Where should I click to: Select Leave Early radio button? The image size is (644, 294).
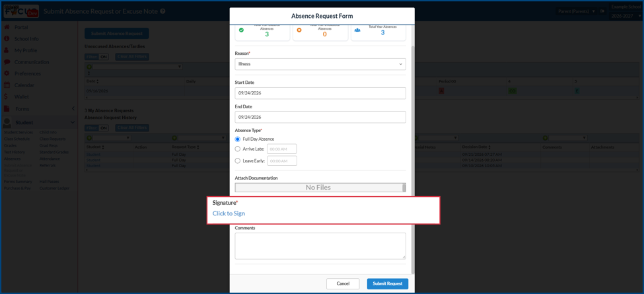(237, 161)
